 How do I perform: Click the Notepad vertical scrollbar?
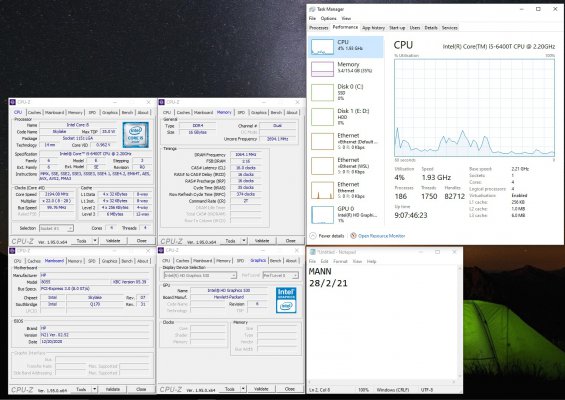pos(459,324)
